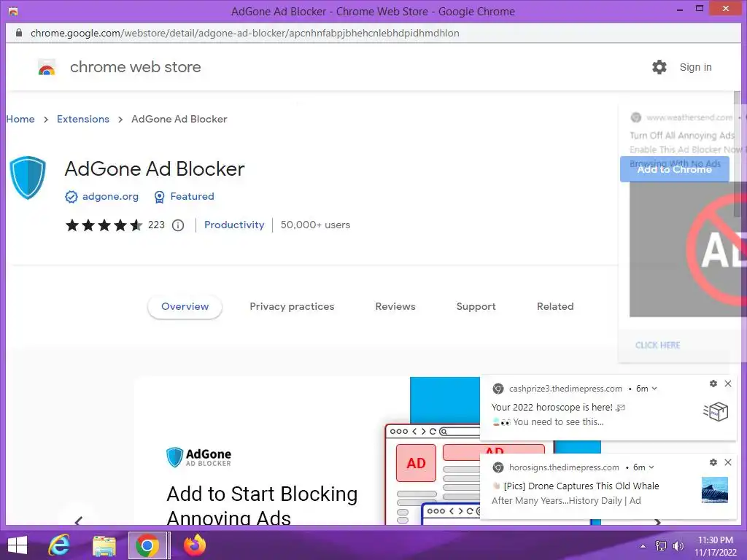Expand the cashprize3 notification chevron
The image size is (747, 560).
[x=654, y=389]
